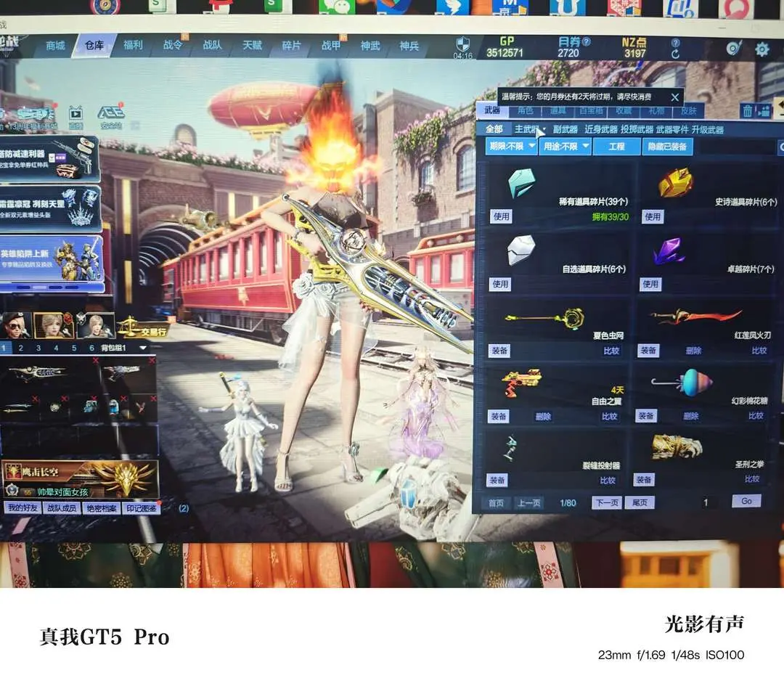This screenshot has height=686, width=784.
Task: Click the 史诗道具碎片 golden shard icon
Action: pos(676,182)
